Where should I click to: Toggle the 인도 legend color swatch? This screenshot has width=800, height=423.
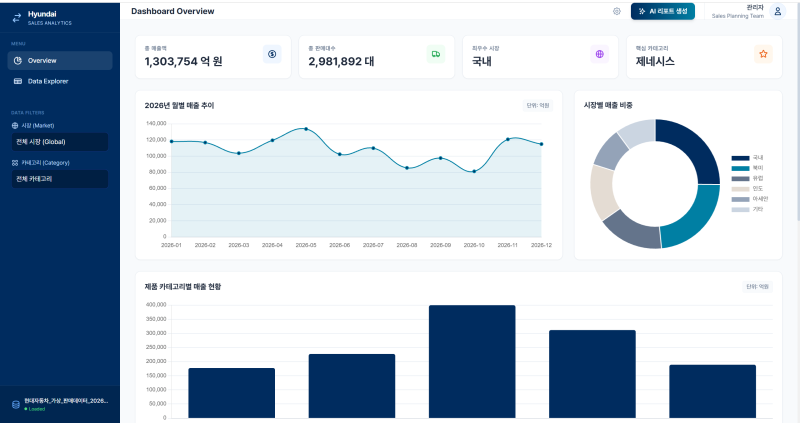(x=740, y=189)
